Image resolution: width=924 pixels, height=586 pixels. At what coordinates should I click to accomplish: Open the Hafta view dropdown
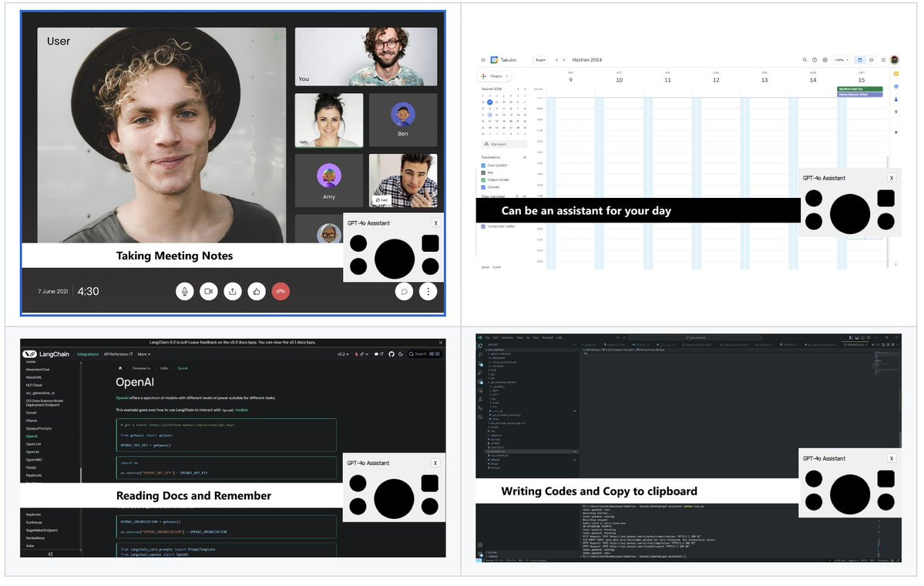(841, 60)
